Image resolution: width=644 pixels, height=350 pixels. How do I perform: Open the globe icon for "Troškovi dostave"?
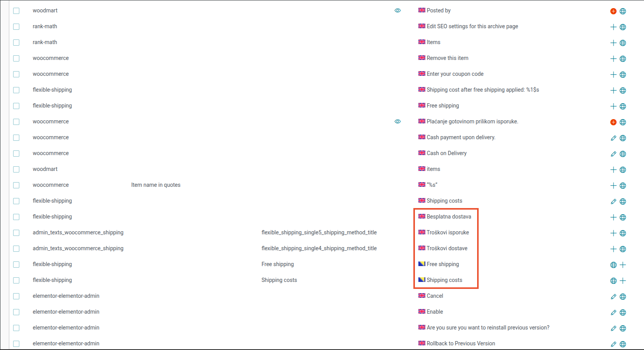point(623,249)
